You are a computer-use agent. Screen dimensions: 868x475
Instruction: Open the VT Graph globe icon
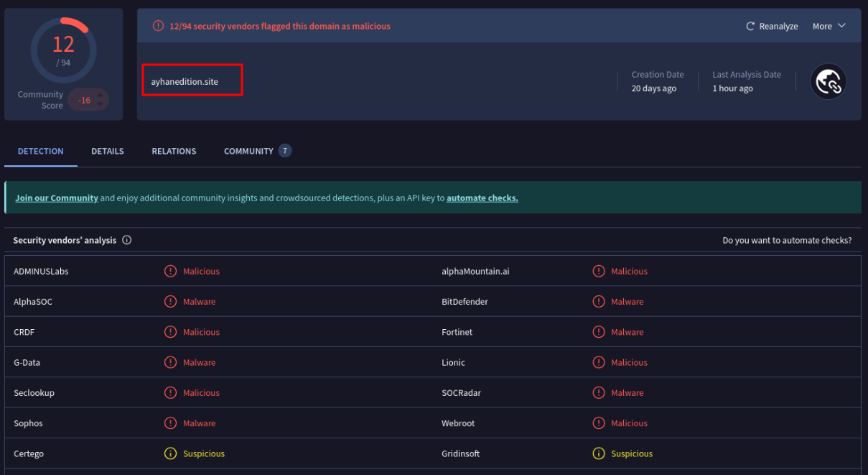(829, 80)
